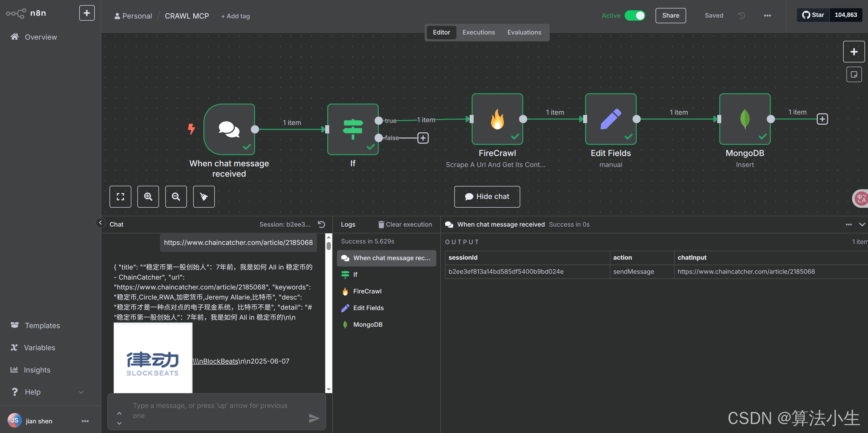
Task: Click the fit-to-view canvas icon
Action: (x=120, y=197)
